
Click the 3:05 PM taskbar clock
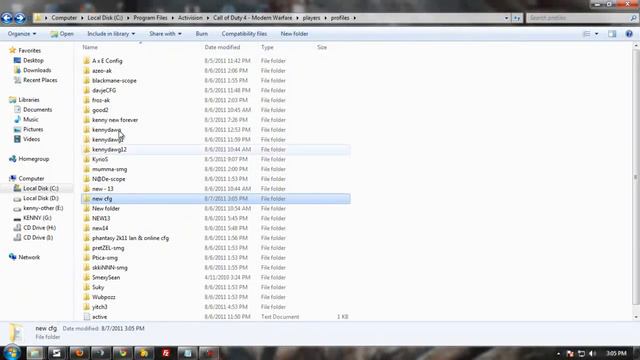click(x=616, y=353)
